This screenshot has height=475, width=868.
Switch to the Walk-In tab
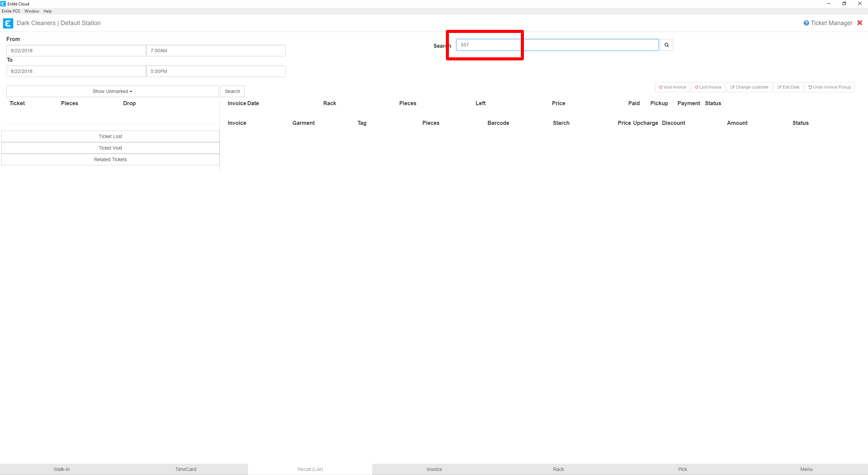pyautogui.click(x=62, y=469)
